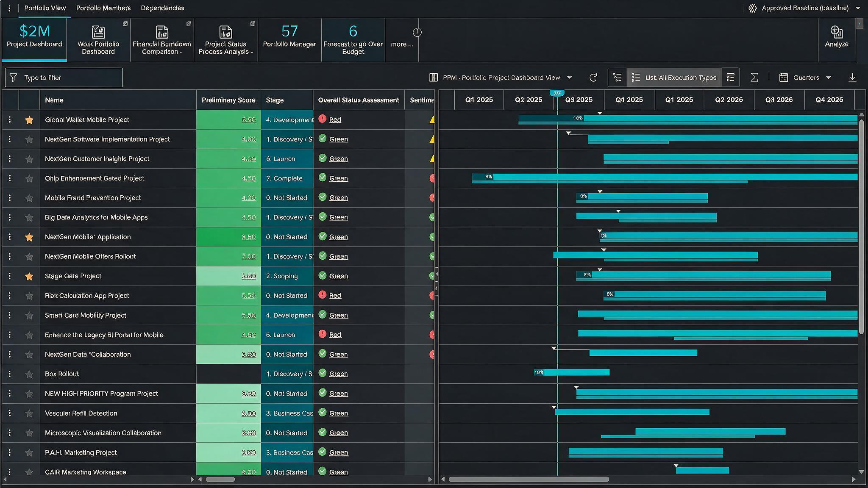Click the refresh icon in toolbar

pyautogui.click(x=593, y=78)
